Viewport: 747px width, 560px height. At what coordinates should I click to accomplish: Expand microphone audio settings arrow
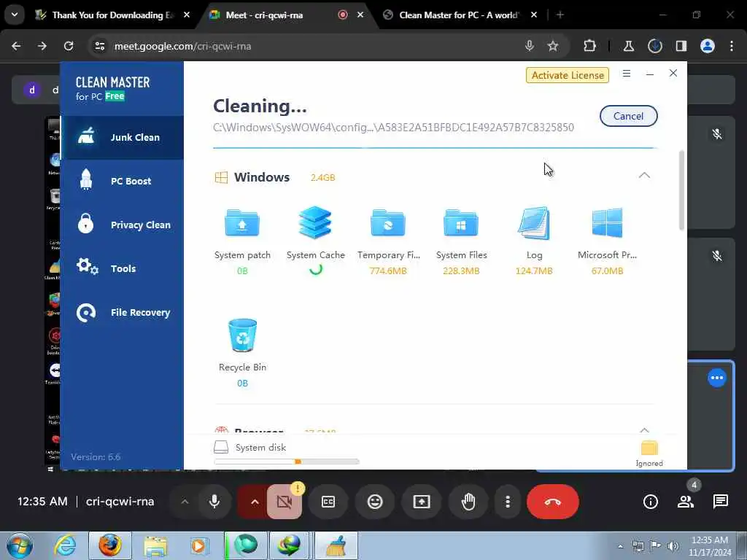[x=185, y=502]
